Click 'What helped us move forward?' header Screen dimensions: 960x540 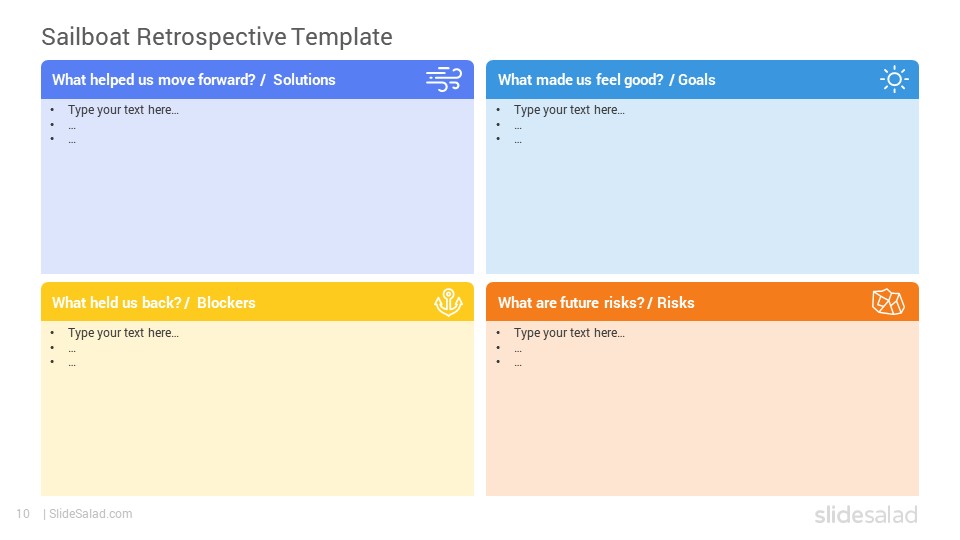coord(154,80)
